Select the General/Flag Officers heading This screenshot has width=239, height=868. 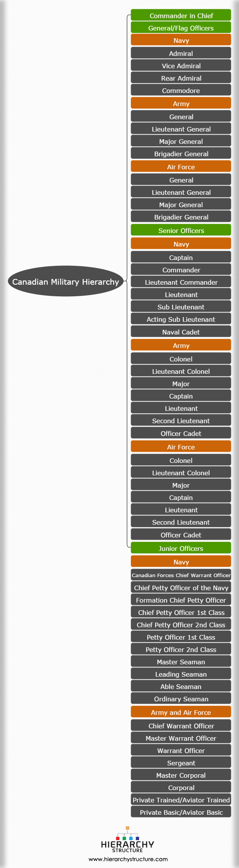click(181, 28)
